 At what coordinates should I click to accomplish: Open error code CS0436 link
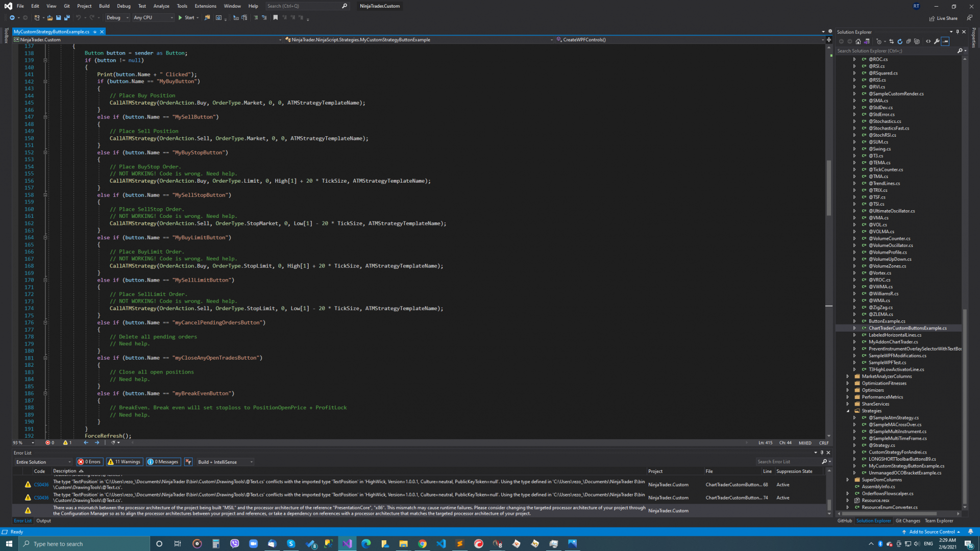pyautogui.click(x=41, y=485)
